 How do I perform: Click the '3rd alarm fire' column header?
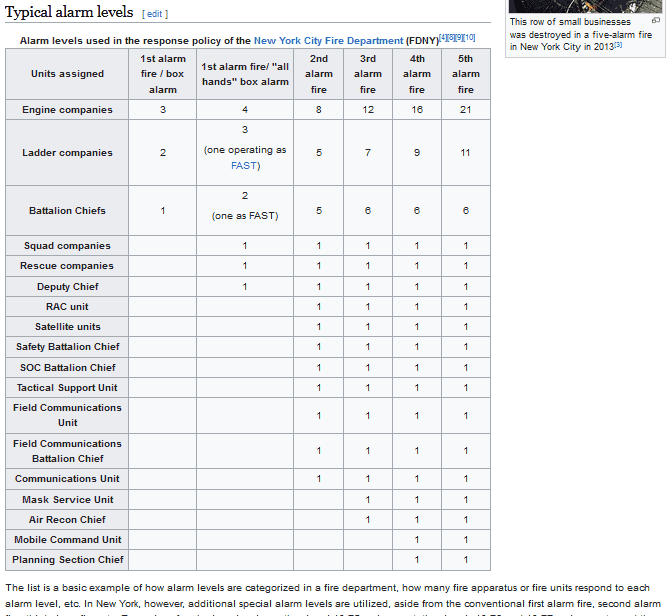point(368,74)
